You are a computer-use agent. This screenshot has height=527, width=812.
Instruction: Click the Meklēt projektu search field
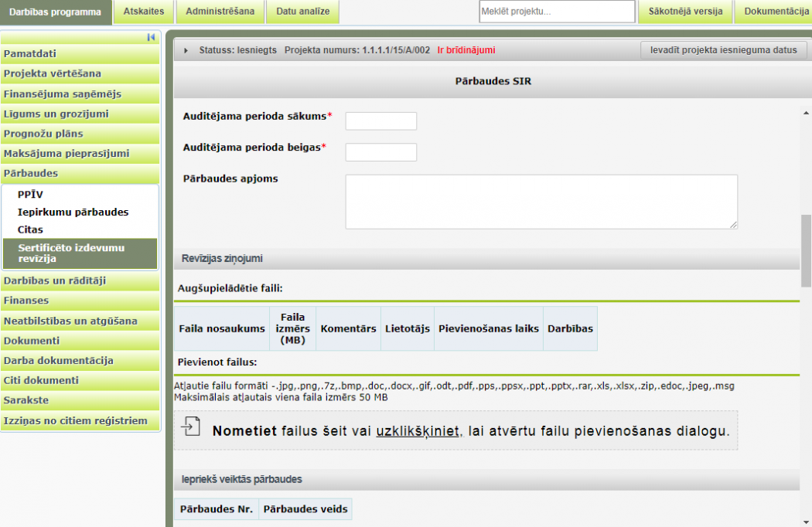[x=556, y=12]
